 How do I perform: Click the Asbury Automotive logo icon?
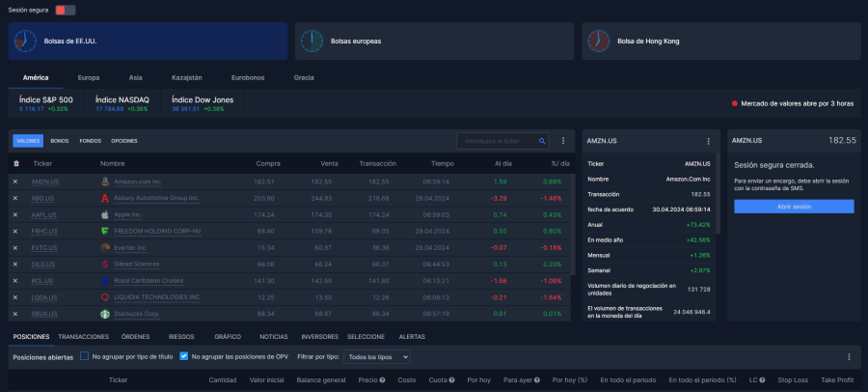coord(104,198)
